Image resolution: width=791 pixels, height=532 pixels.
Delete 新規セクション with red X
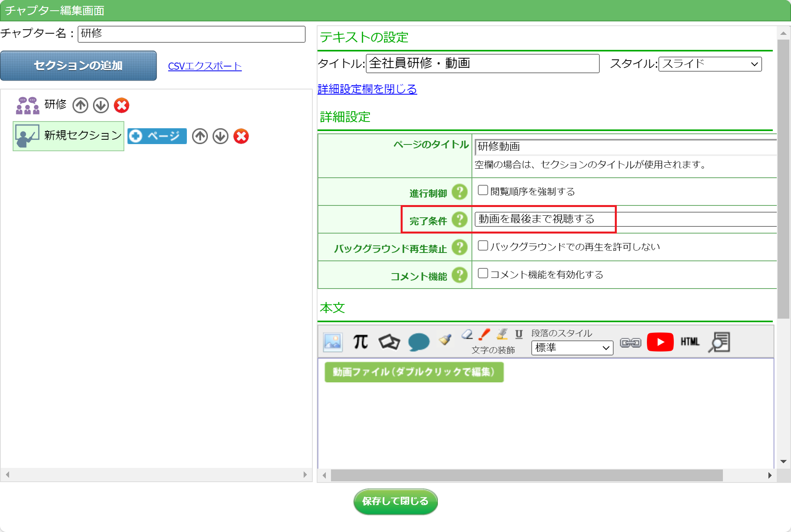tap(241, 137)
